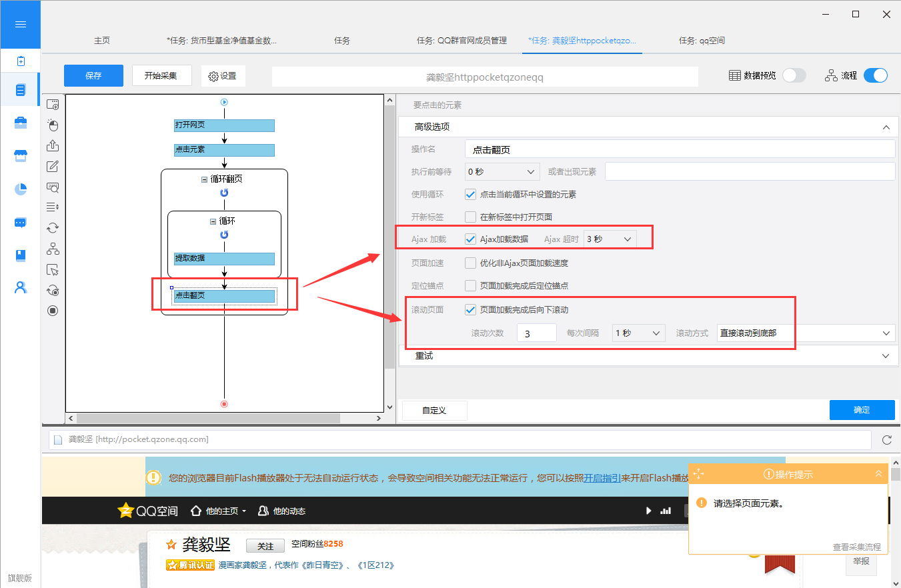Open the task list sidebar icon
Screen dimensions: 901x588
coord(20,90)
